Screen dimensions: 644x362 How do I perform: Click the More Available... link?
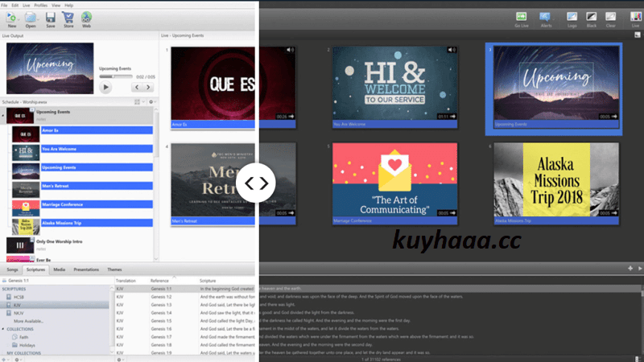tap(28, 321)
